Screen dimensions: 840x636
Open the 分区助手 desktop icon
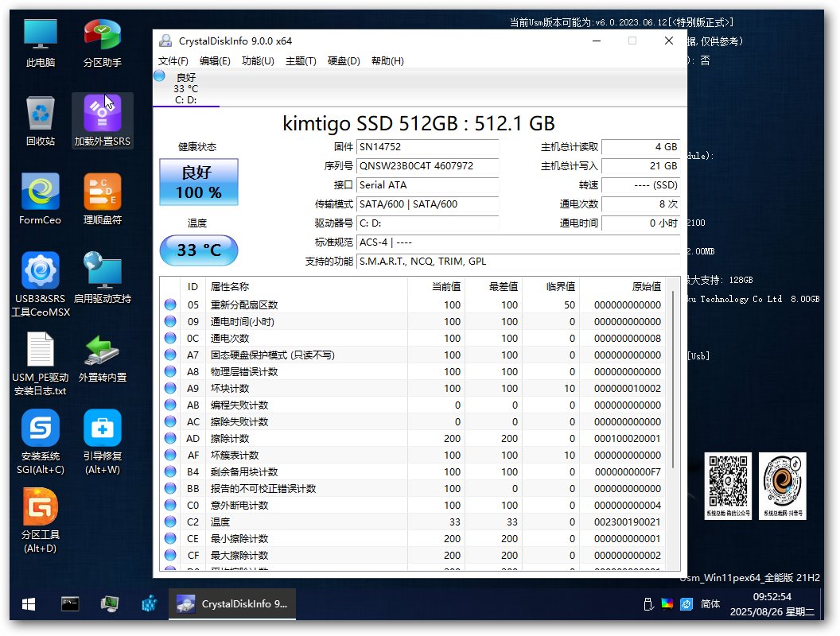point(103,43)
